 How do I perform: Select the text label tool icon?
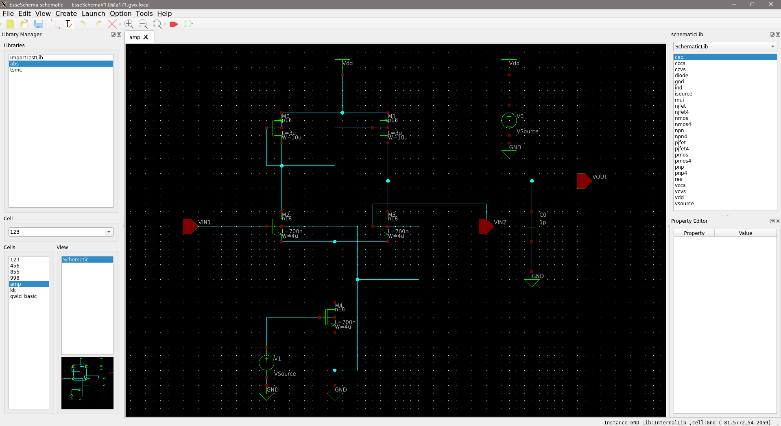click(x=68, y=23)
